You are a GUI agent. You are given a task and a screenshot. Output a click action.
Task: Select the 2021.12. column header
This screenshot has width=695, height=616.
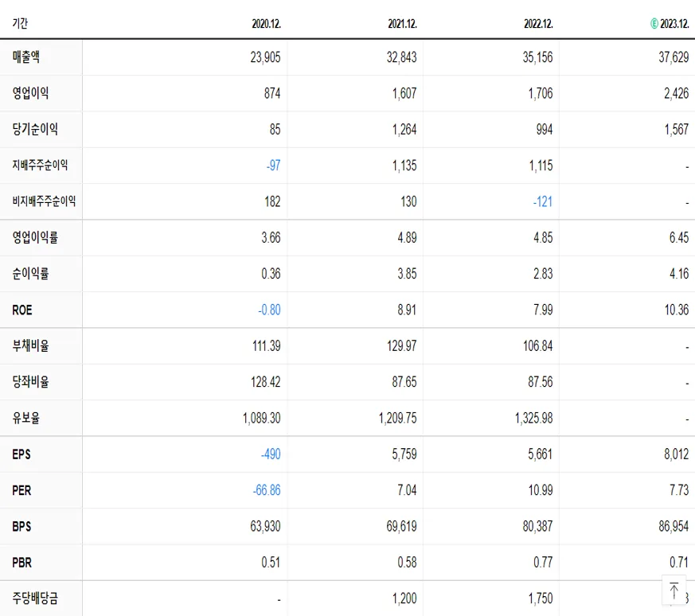click(x=403, y=24)
